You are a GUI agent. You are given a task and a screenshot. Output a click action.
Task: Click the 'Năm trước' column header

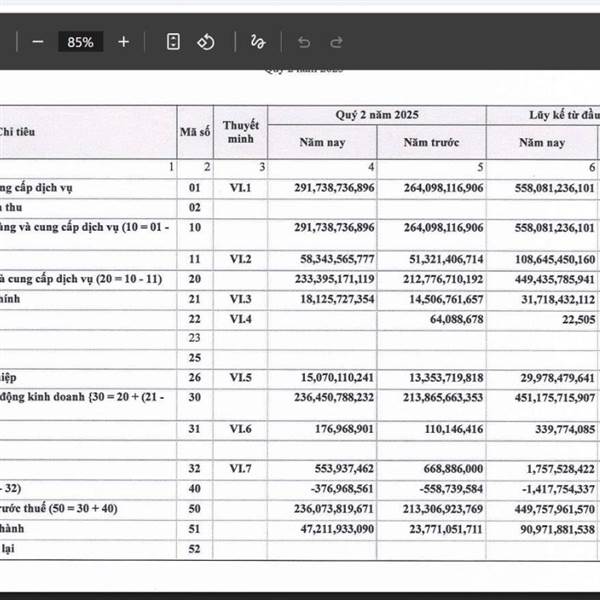coord(431,142)
